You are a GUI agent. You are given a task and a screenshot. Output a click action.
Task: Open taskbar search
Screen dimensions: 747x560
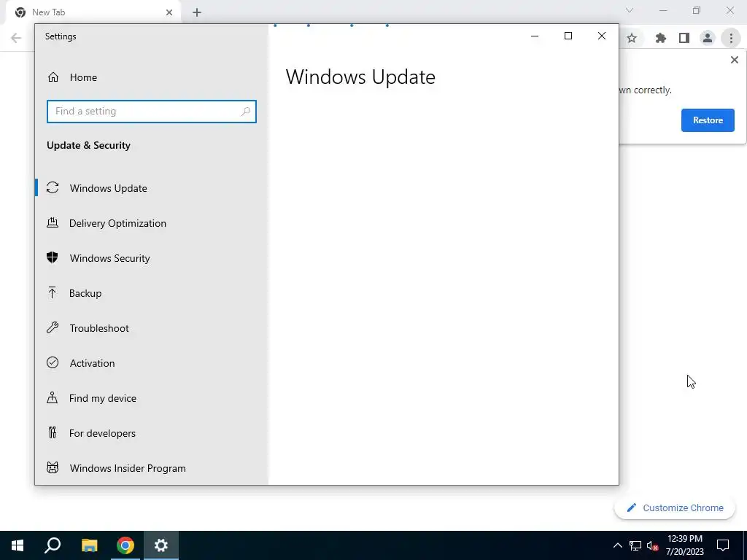point(53,545)
